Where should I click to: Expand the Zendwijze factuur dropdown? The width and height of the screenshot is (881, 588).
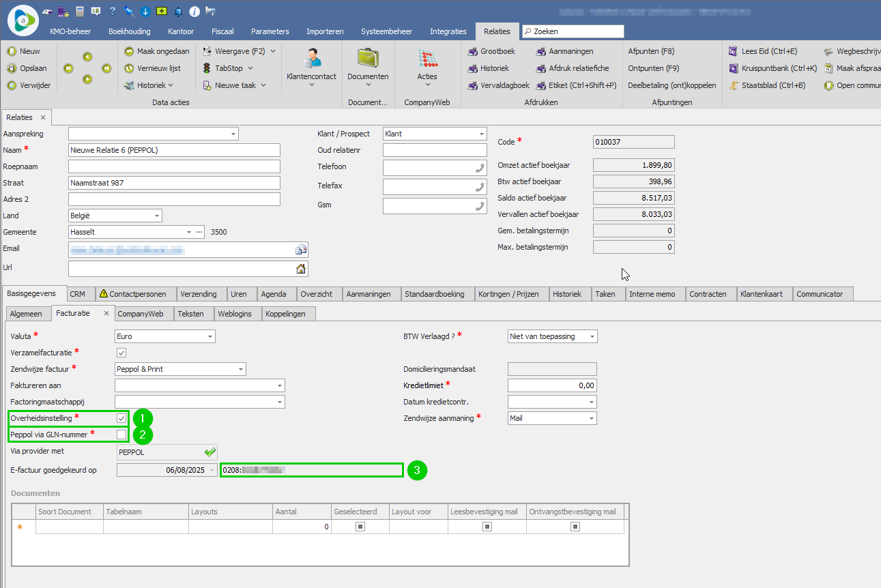tap(241, 369)
